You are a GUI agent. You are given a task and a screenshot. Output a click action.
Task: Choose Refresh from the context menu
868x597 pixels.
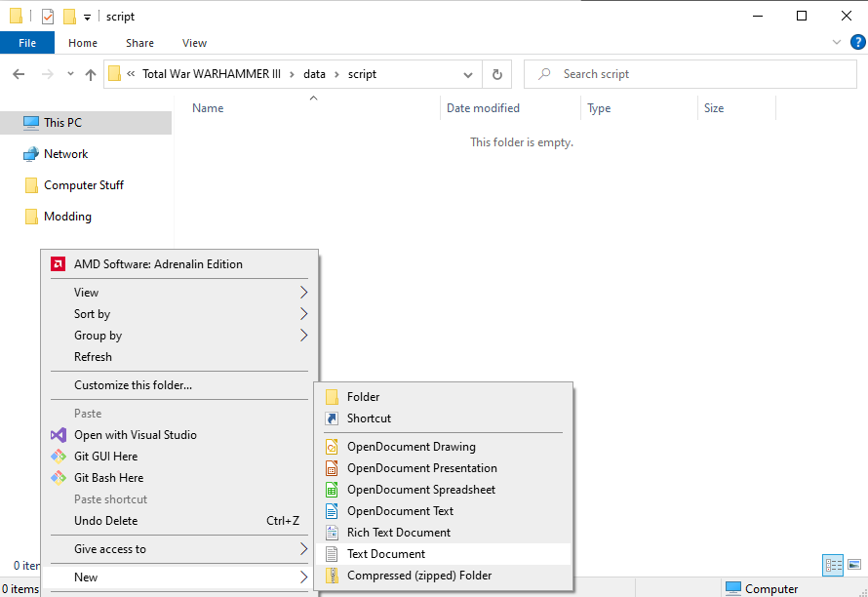tap(179, 357)
